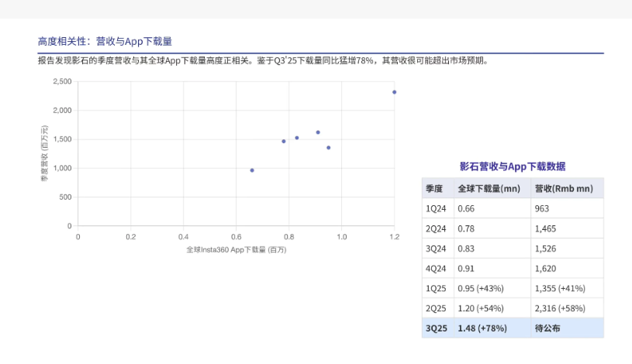Image resolution: width=632 pixels, height=364 pixels.
Task: Click the 1.2 x-axis tick label
Action: click(394, 237)
